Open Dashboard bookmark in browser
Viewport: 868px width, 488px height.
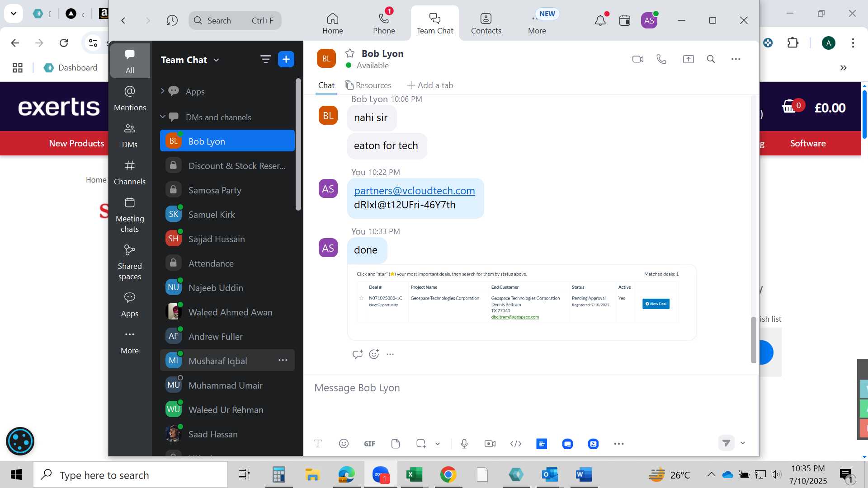pos(71,68)
